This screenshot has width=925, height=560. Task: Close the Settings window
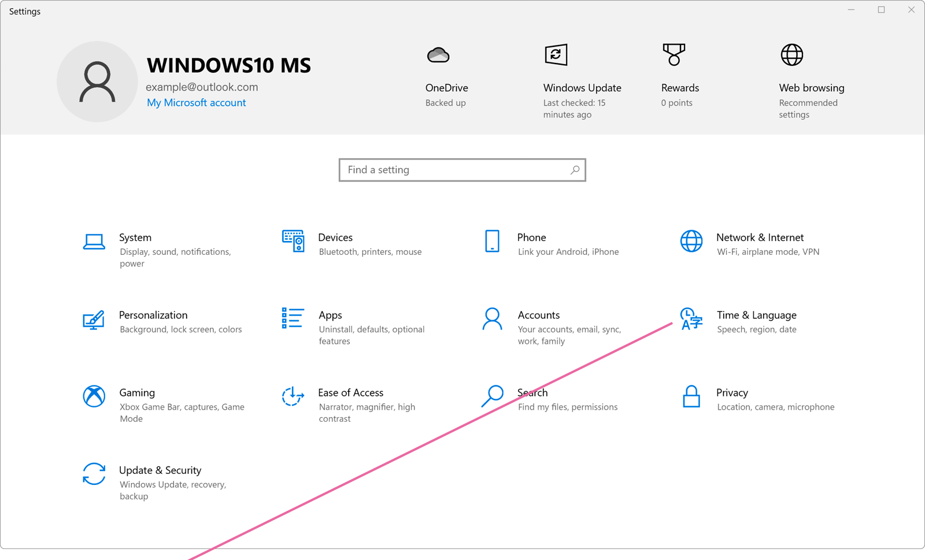coord(911,10)
